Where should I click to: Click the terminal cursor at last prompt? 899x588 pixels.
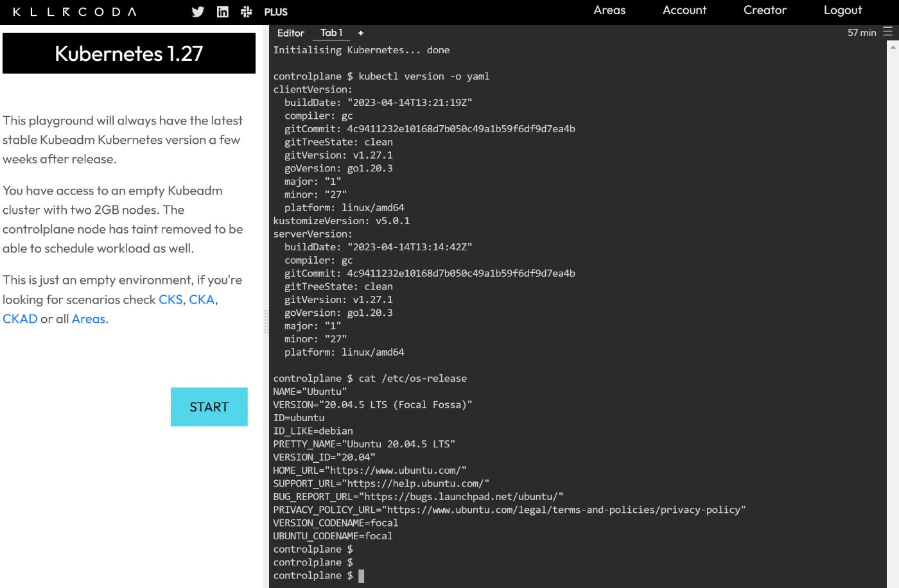point(362,576)
